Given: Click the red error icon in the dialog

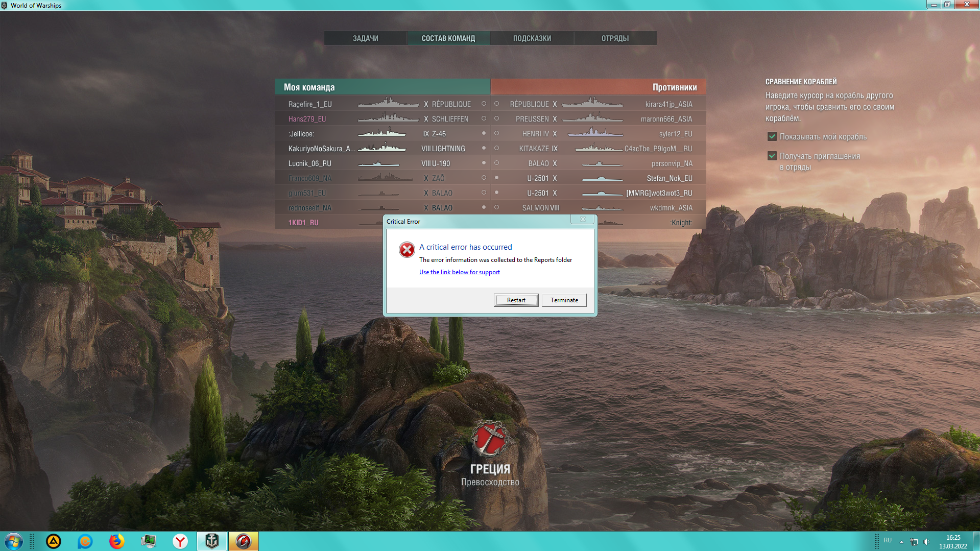Looking at the screenshot, I should pyautogui.click(x=407, y=250).
